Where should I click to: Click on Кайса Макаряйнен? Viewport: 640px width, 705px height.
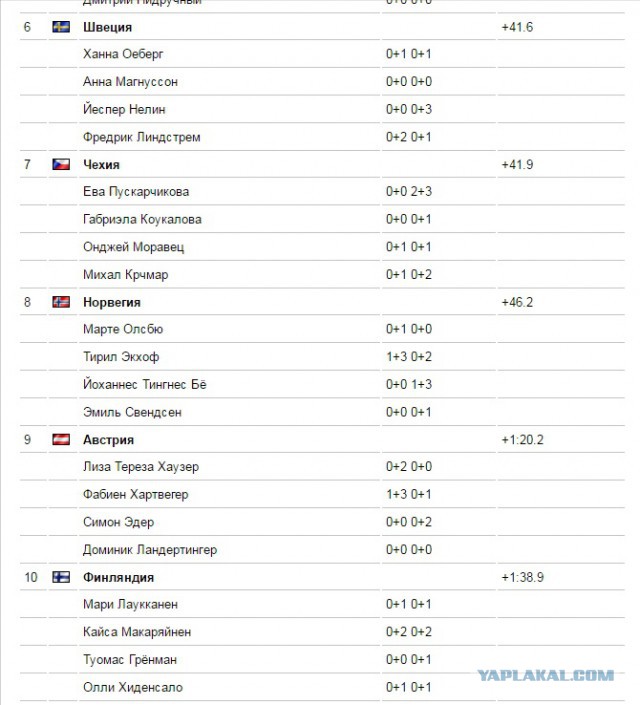[137, 632]
